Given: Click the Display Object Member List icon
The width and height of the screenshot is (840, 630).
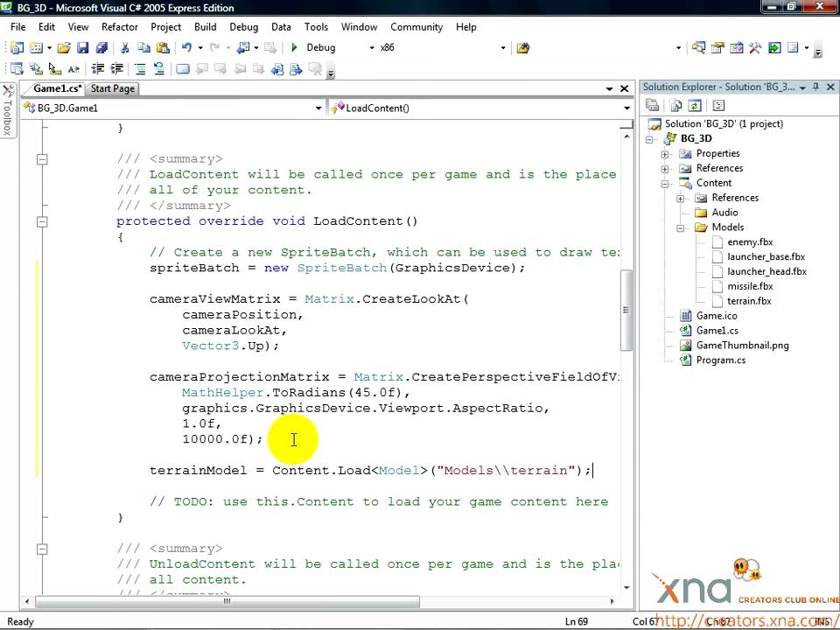Looking at the screenshot, I should (17, 68).
